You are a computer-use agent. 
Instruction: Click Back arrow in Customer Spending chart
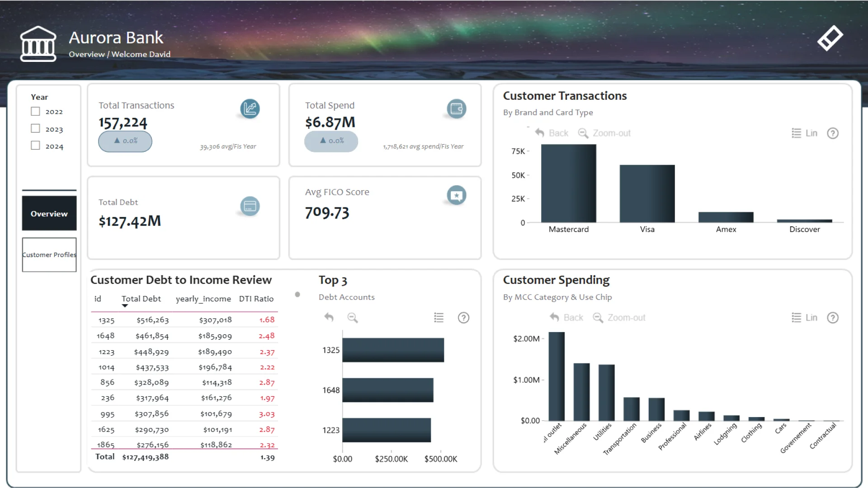coord(555,317)
